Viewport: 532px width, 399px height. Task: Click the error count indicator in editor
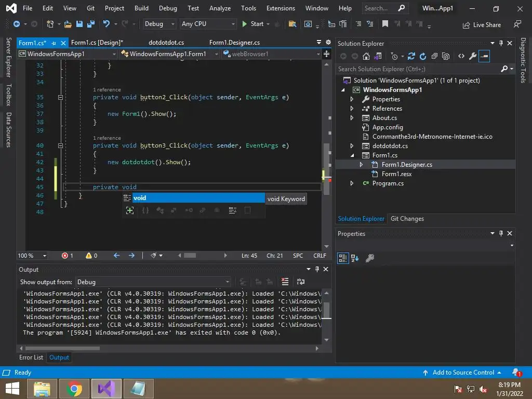(68, 255)
